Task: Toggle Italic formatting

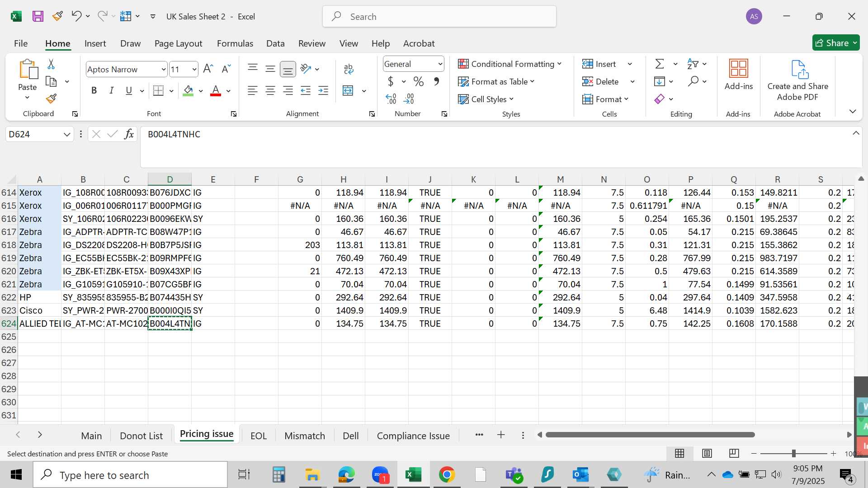Action: [111, 91]
